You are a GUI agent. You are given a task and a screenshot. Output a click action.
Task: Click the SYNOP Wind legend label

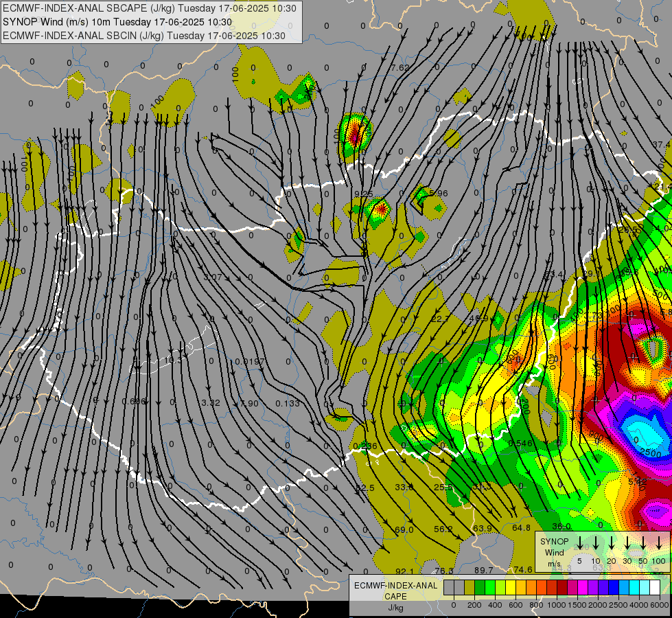(x=554, y=547)
